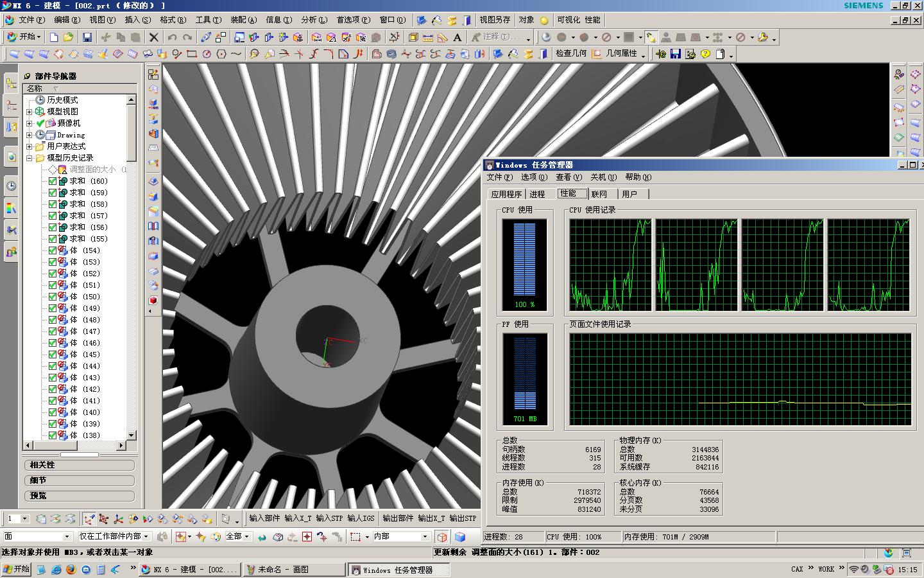The height and width of the screenshot is (578, 924).
Task: Expand the 模型视图 tree node
Action: coord(29,112)
